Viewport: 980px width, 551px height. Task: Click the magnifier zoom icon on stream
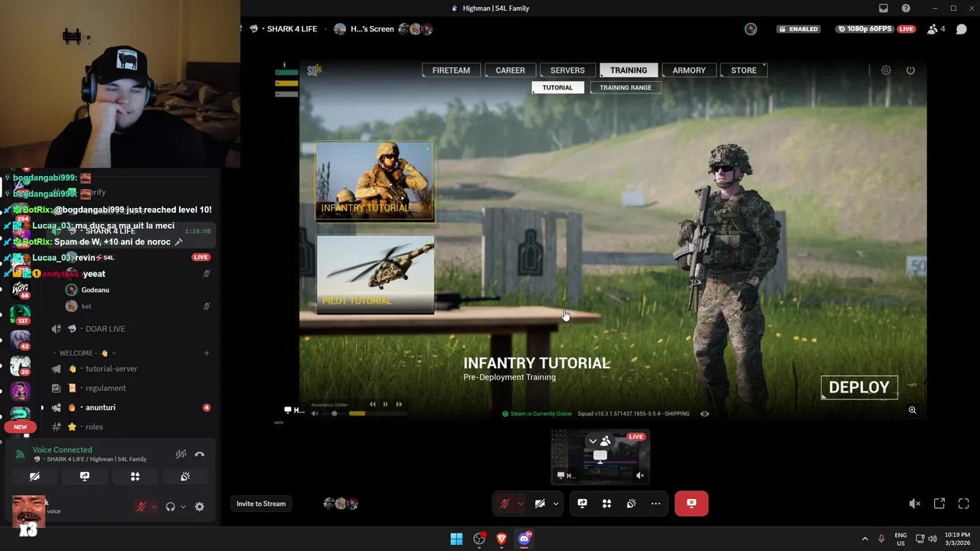click(913, 410)
